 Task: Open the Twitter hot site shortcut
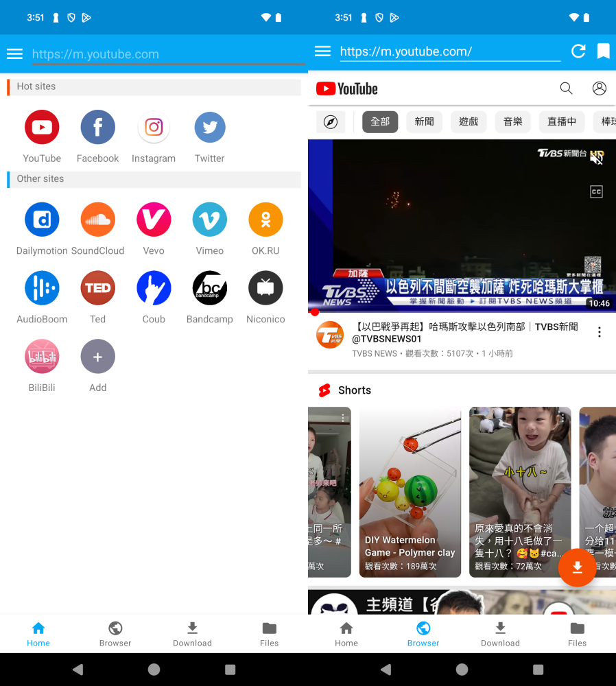[x=209, y=128]
